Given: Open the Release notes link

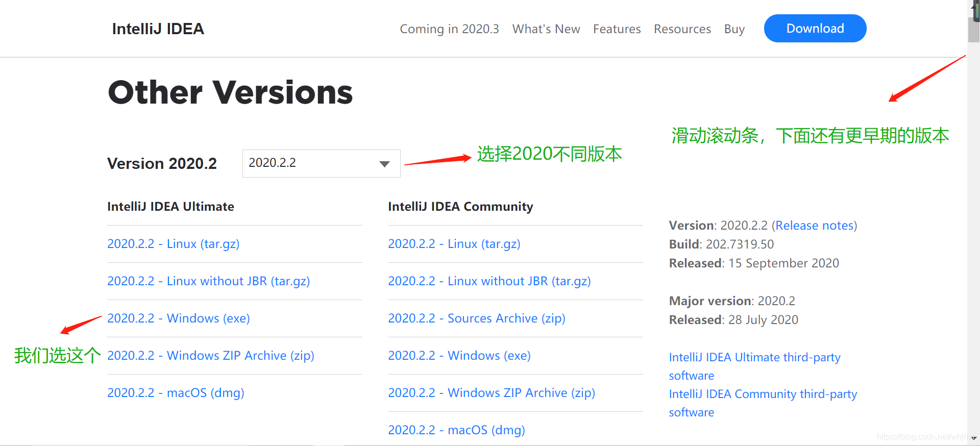Looking at the screenshot, I should 815,226.
